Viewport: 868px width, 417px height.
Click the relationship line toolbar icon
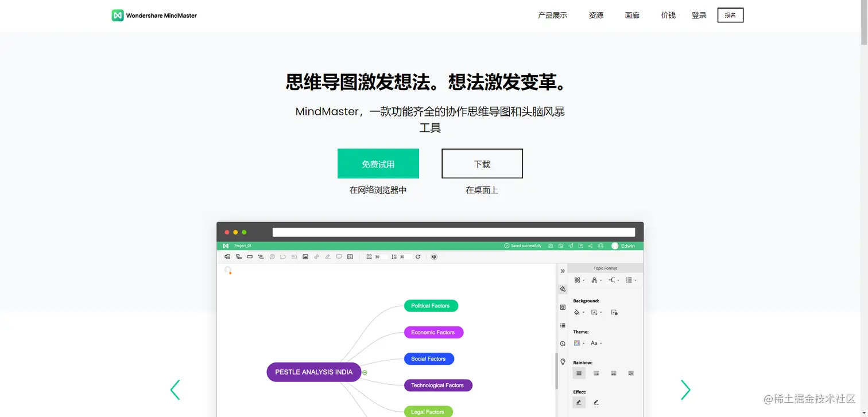(x=261, y=256)
